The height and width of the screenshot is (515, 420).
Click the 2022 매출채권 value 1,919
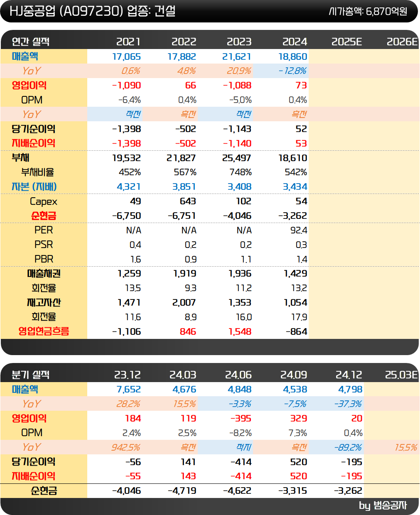(184, 274)
